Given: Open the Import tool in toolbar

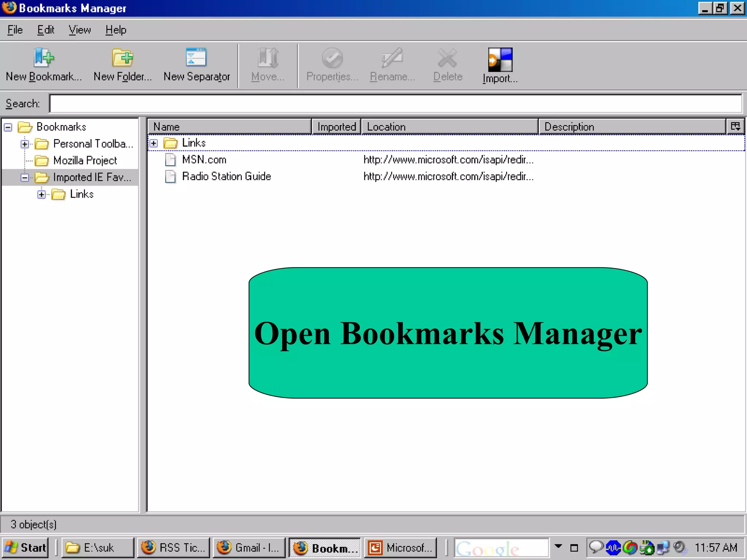Looking at the screenshot, I should pos(500,59).
